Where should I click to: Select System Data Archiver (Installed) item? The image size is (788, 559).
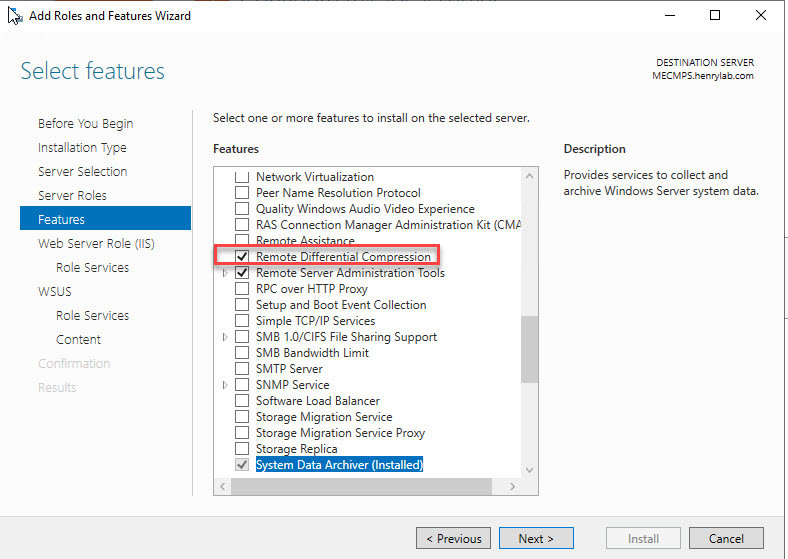(x=339, y=465)
